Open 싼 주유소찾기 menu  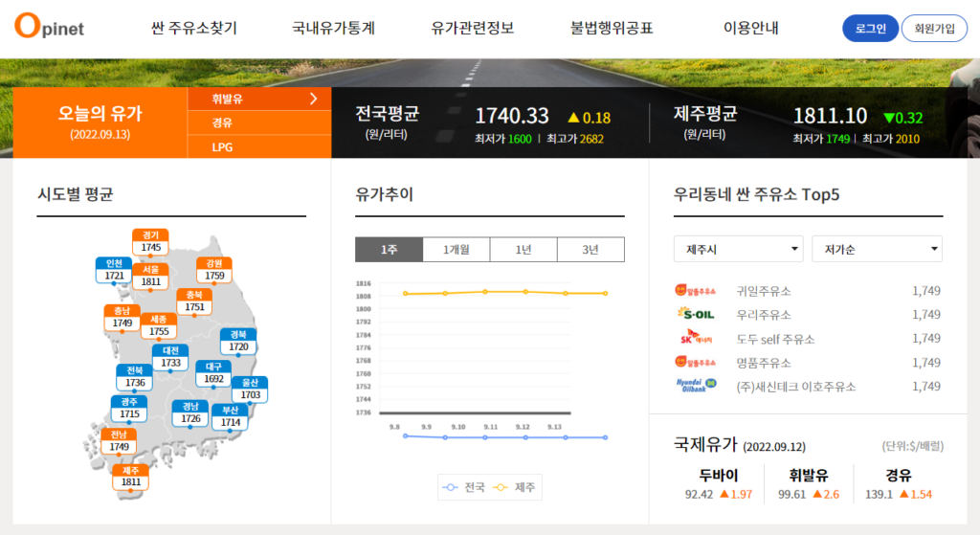coord(193,28)
